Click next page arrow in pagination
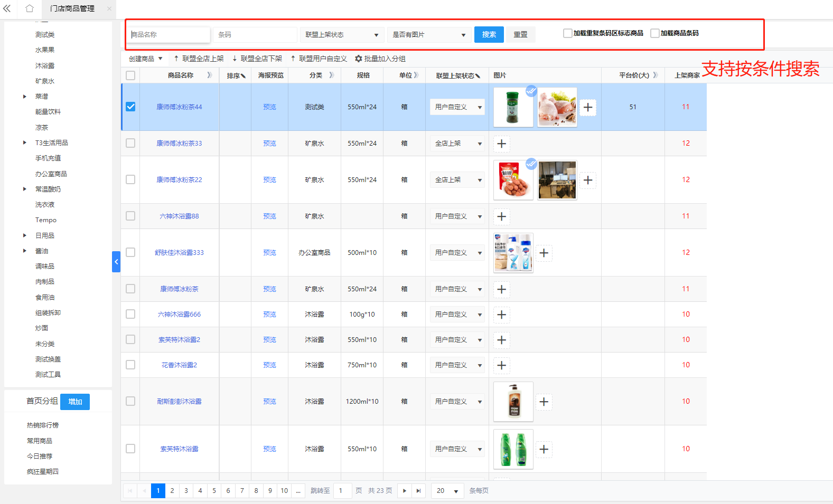 click(405, 491)
